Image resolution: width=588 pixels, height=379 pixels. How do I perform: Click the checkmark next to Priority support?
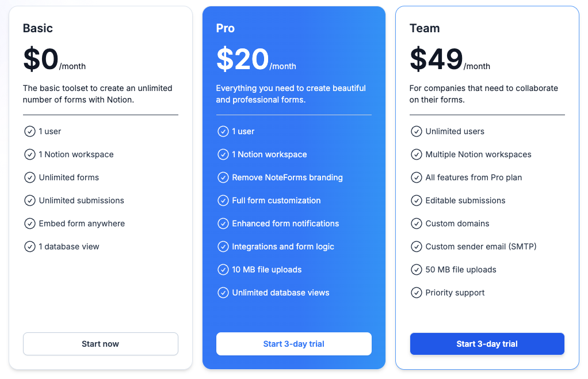417,293
